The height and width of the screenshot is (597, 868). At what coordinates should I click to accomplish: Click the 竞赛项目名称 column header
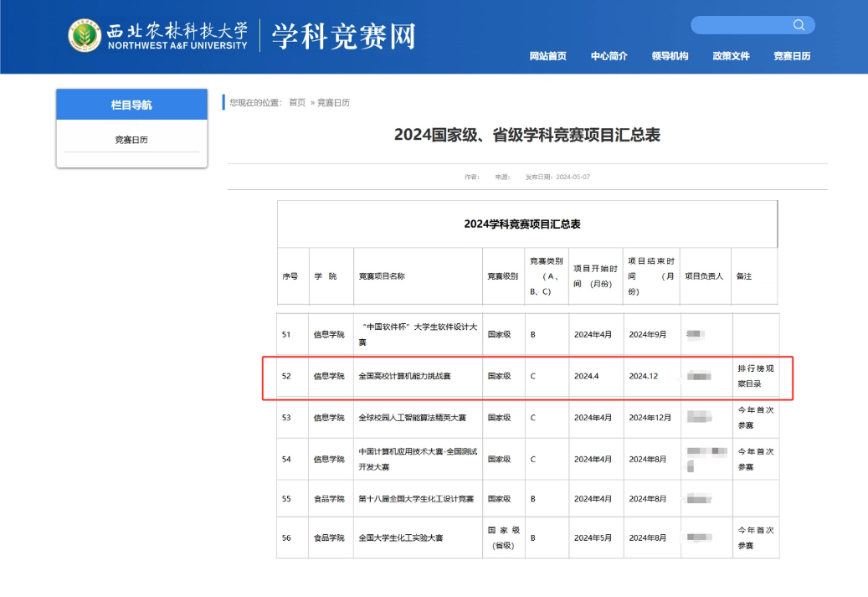(x=382, y=276)
